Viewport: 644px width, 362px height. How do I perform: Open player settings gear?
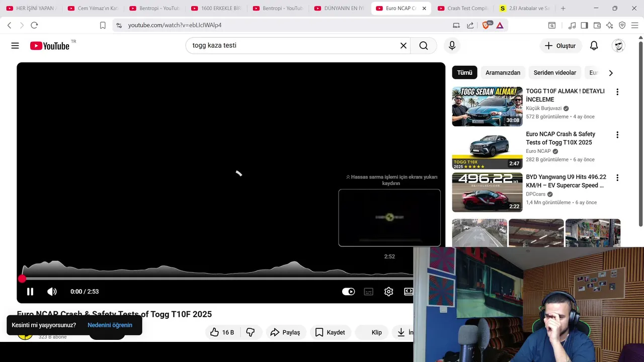[x=388, y=292]
